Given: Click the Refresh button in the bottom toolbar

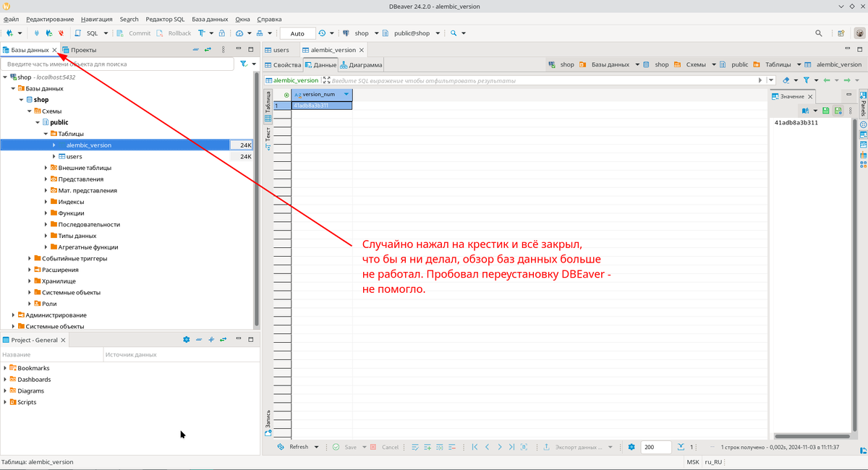Looking at the screenshot, I should coord(294,447).
